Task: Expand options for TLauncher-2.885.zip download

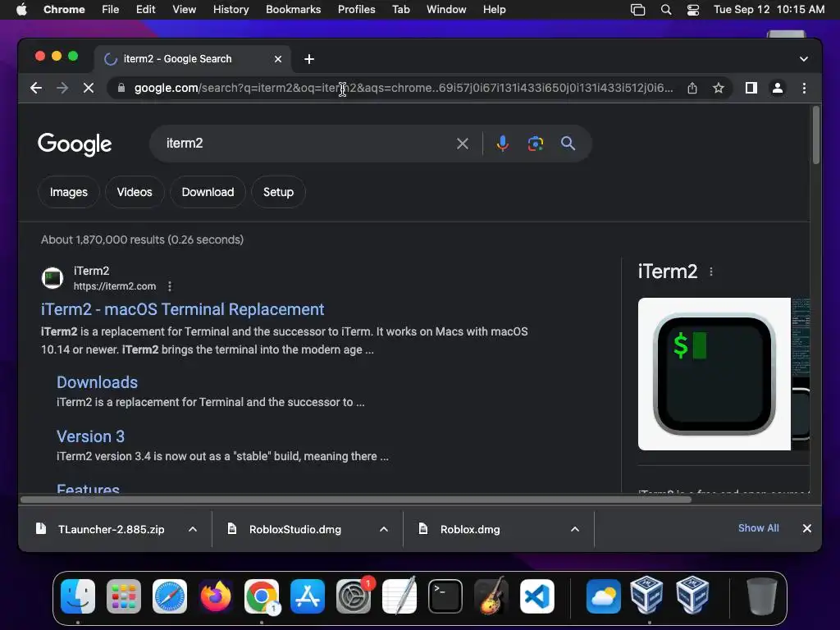Action: 193,529
